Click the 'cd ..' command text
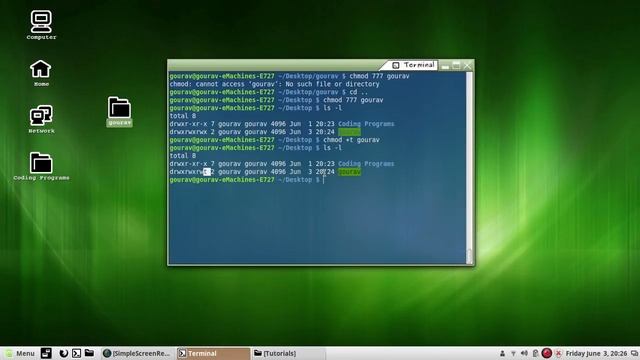Viewport: 640px width, 360px height. [358, 92]
